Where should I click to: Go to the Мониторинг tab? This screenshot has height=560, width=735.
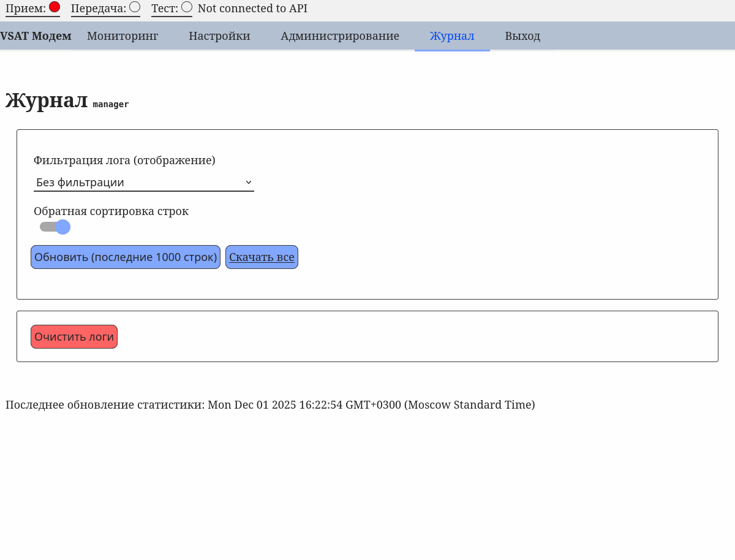coord(123,36)
